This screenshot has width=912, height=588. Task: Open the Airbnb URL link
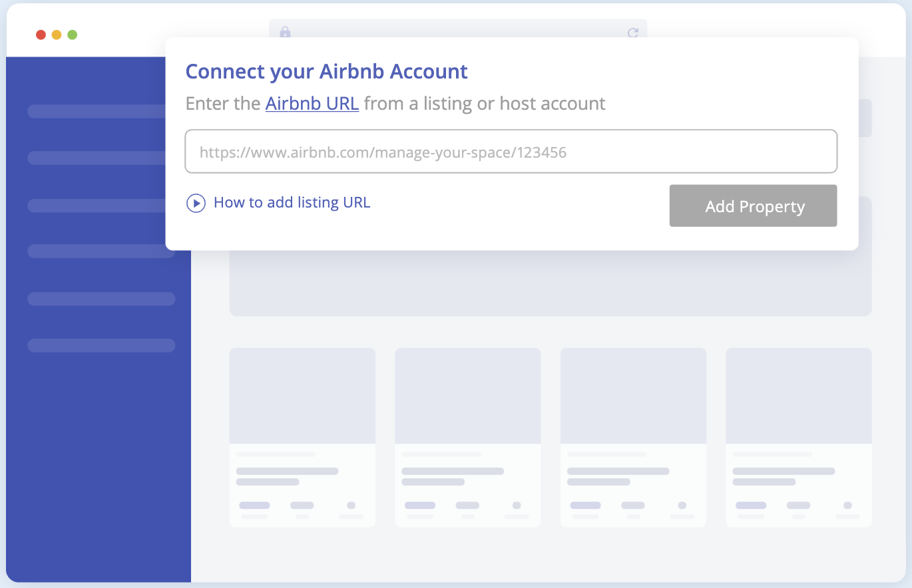point(312,104)
